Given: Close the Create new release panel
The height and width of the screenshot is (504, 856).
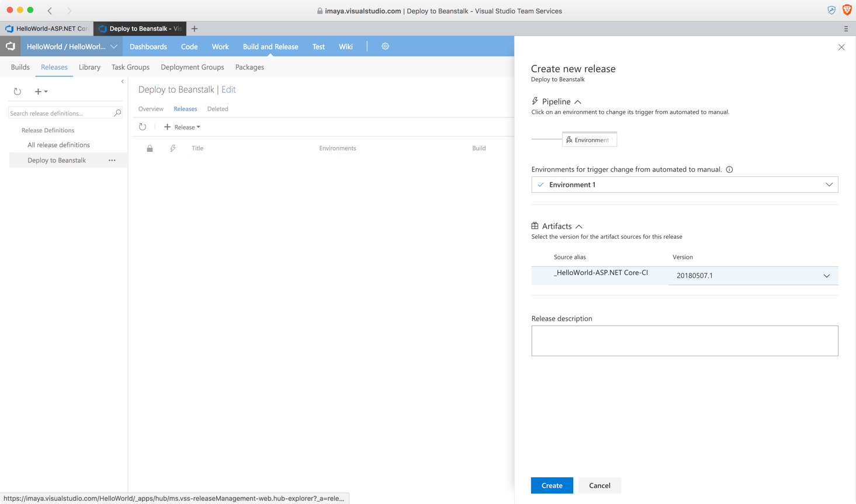Looking at the screenshot, I should pyautogui.click(x=841, y=47).
